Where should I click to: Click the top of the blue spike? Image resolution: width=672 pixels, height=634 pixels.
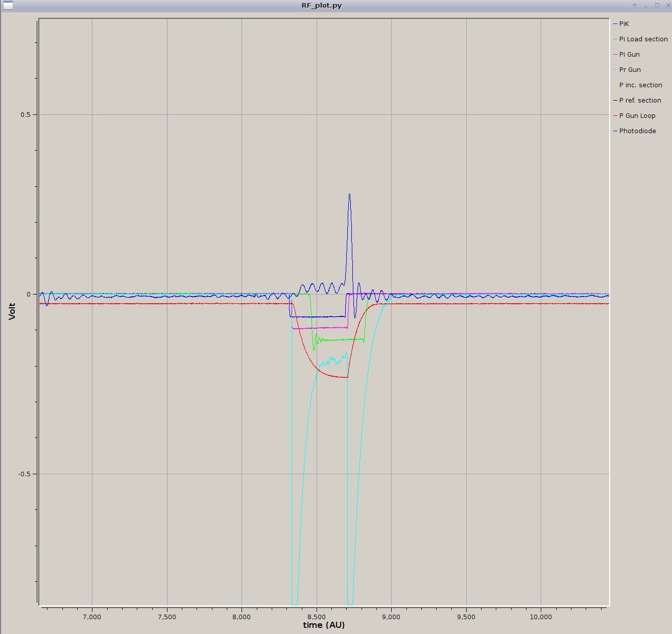[x=349, y=194]
